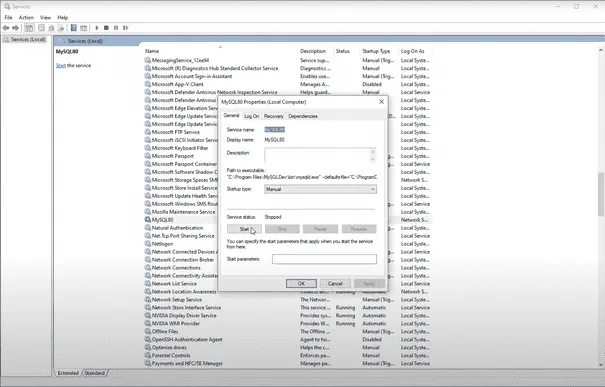Select the General tab in properties

[x=232, y=116]
